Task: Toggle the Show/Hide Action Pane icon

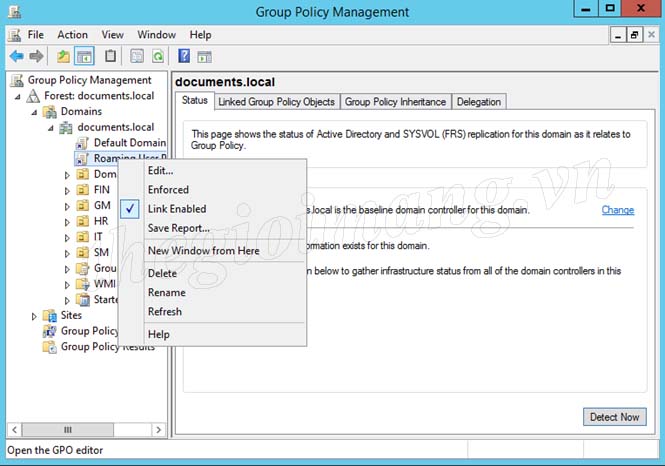Action: 204,56
